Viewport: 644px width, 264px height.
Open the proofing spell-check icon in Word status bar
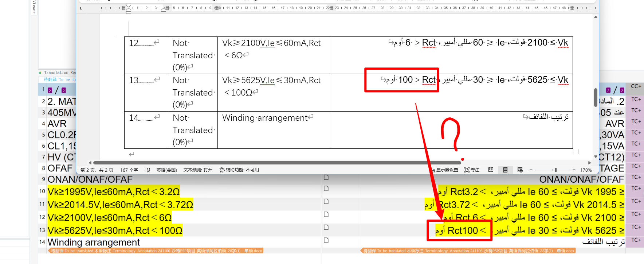(148, 170)
